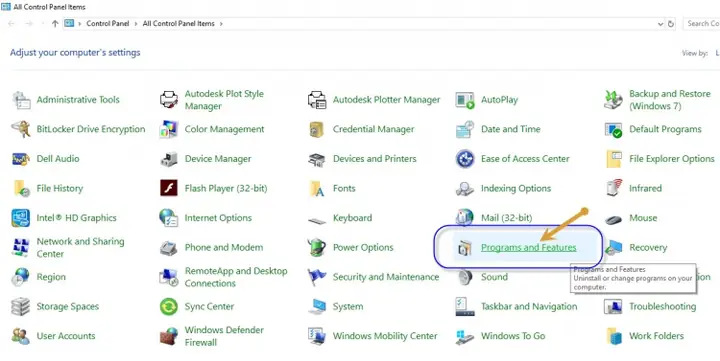Open the Region globe icon
Screen dimensions: 720x361
[21, 277]
